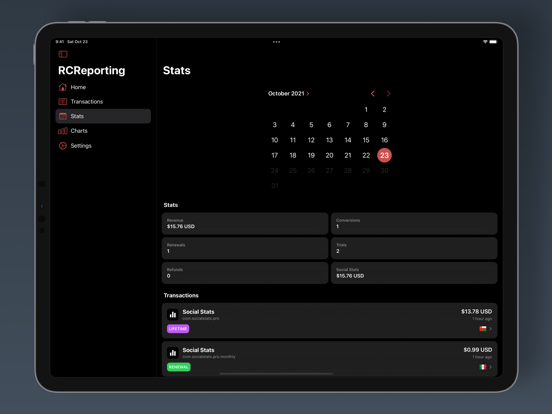Image resolution: width=552 pixels, height=414 pixels.
Task: Expand the October 2021 month picker
Action: pyautogui.click(x=289, y=94)
